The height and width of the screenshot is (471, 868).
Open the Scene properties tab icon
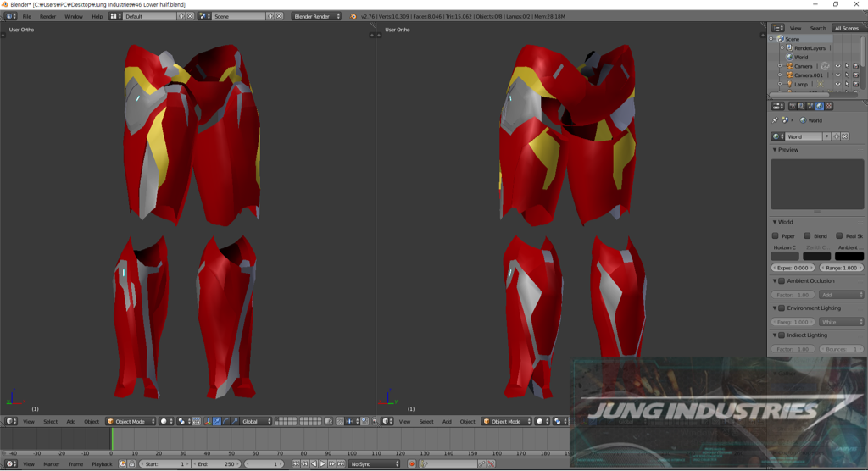pos(810,106)
